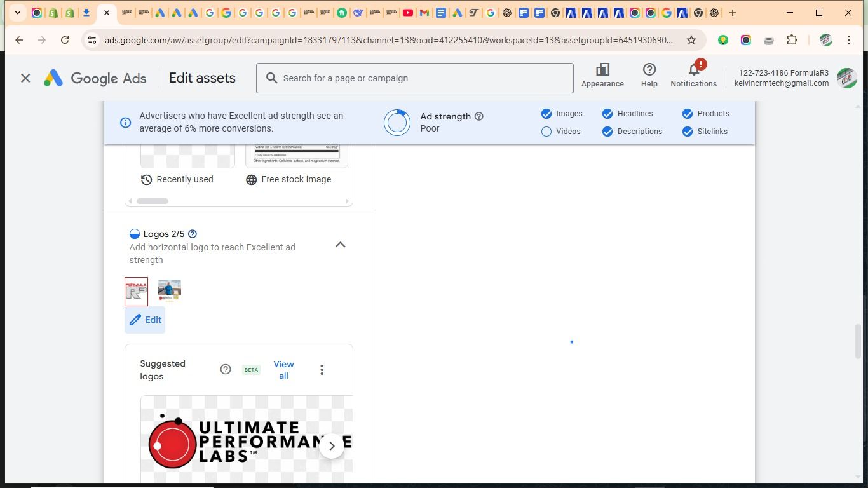This screenshot has width=868, height=488.
Task: Select the Recently used image source
Action: [x=177, y=179]
